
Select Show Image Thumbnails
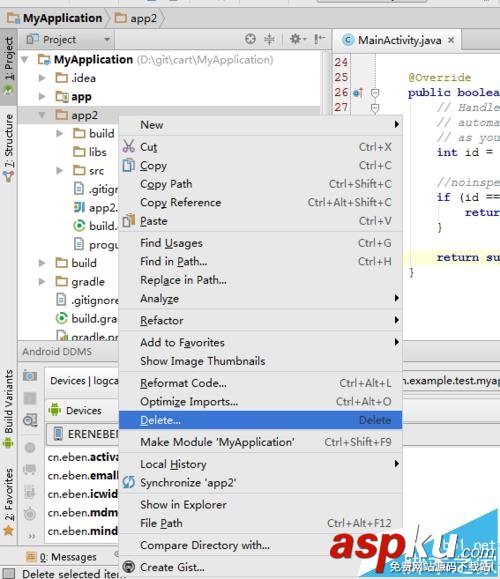tap(260, 361)
